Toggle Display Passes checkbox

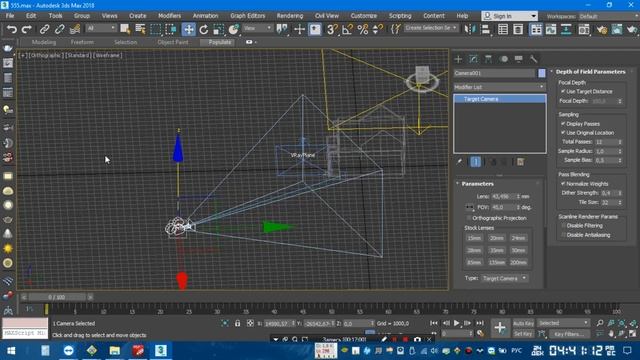pyautogui.click(x=563, y=123)
